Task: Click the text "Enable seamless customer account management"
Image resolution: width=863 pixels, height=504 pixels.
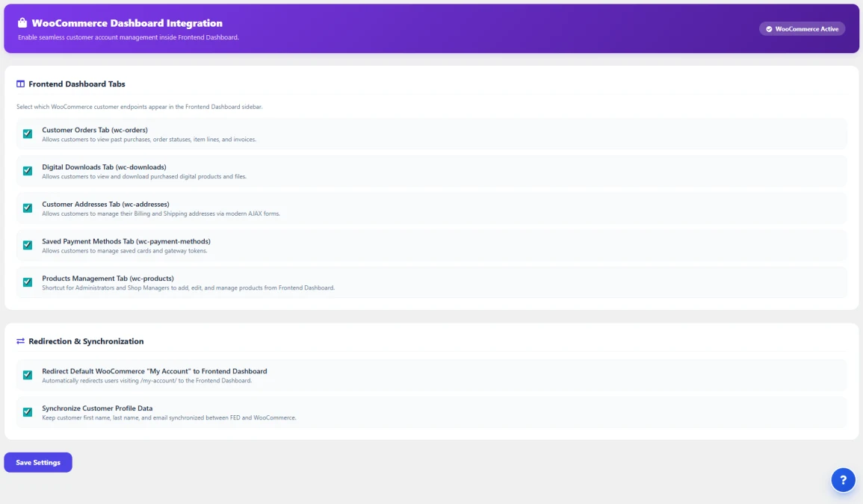Action: click(129, 37)
